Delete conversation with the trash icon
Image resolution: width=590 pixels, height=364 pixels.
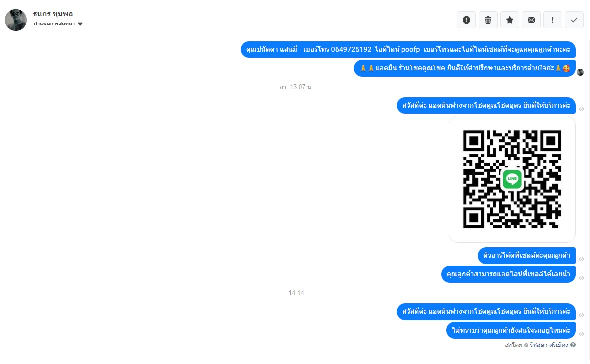[488, 20]
